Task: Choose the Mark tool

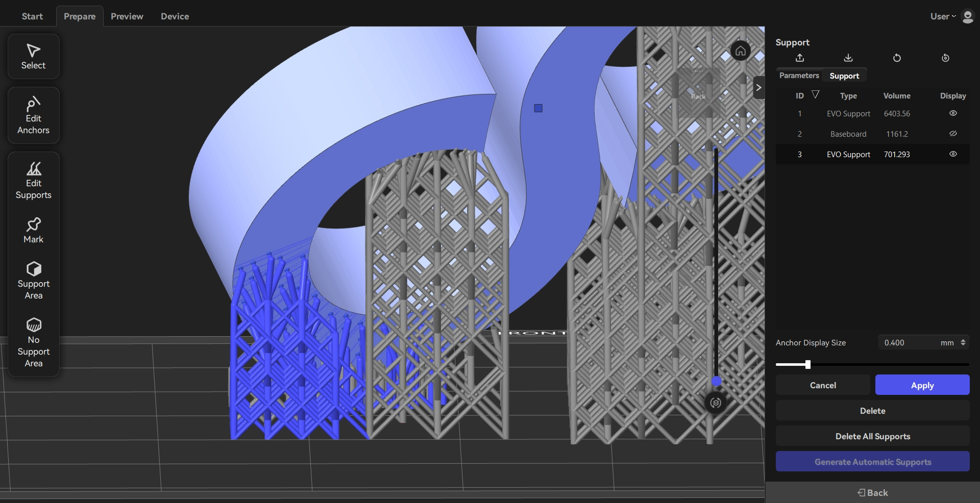Action: pos(33,231)
